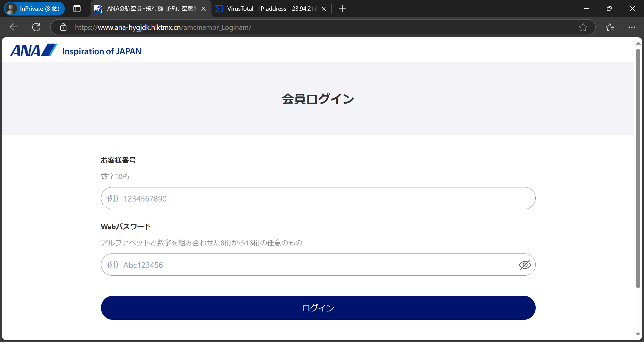Open tab actions menu icon
Viewport: 644px width, 342px height.
point(77,9)
